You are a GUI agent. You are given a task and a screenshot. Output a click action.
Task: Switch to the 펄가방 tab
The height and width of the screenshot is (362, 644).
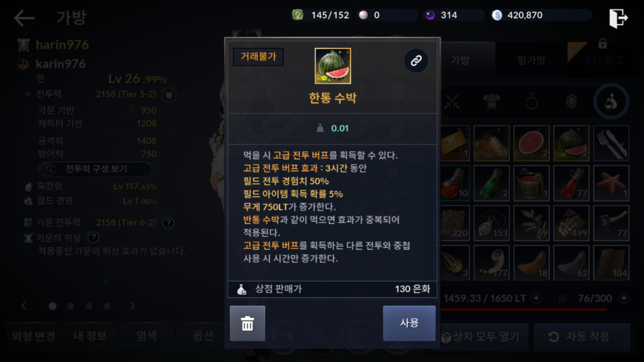click(531, 60)
